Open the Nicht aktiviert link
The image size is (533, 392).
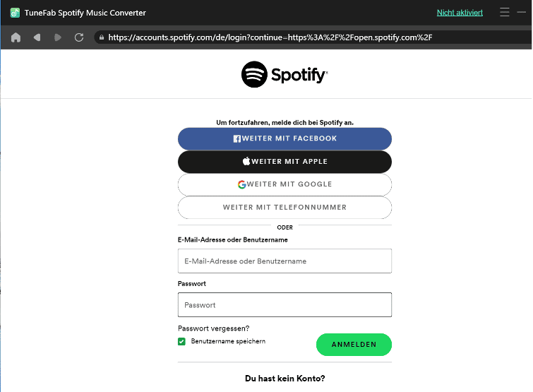[460, 13]
